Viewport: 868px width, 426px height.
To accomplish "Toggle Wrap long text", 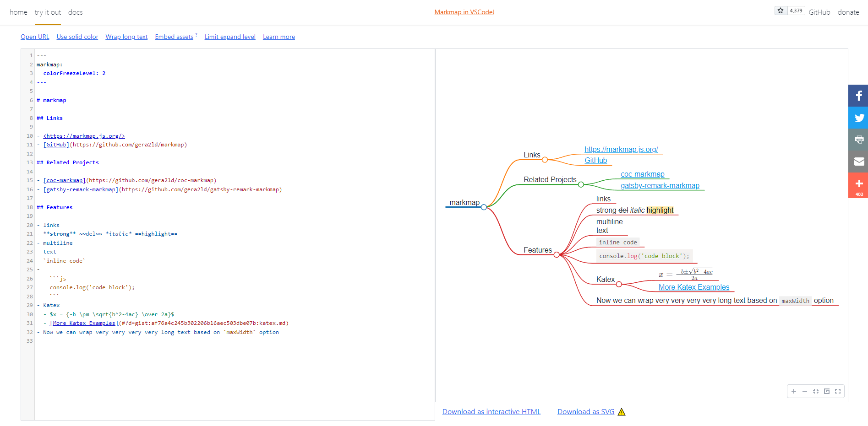I will (x=126, y=37).
